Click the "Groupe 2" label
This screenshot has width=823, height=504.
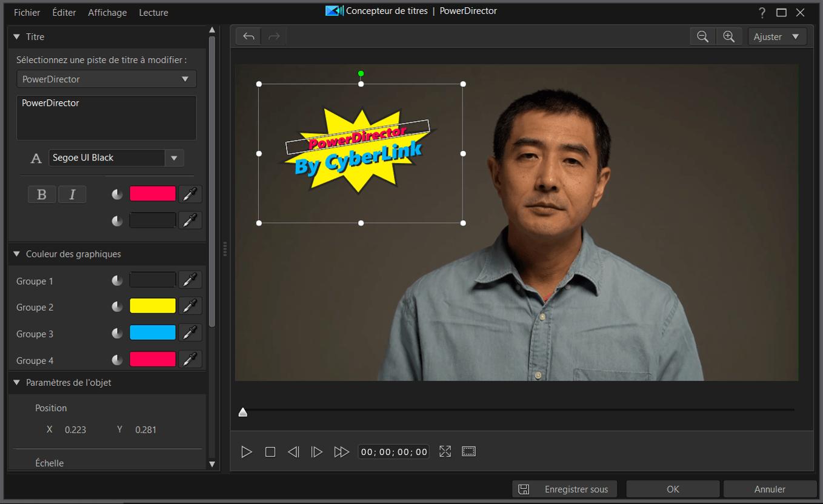35,307
